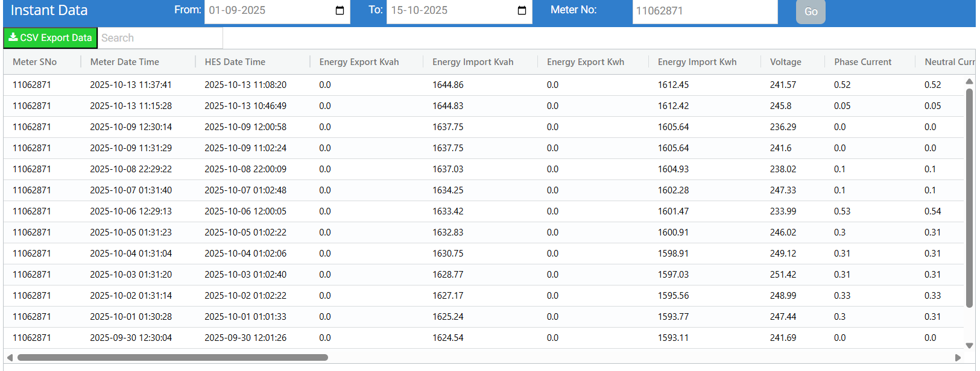Sort by HES Date Time column
The width and height of the screenshot is (980, 371).
(x=235, y=62)
